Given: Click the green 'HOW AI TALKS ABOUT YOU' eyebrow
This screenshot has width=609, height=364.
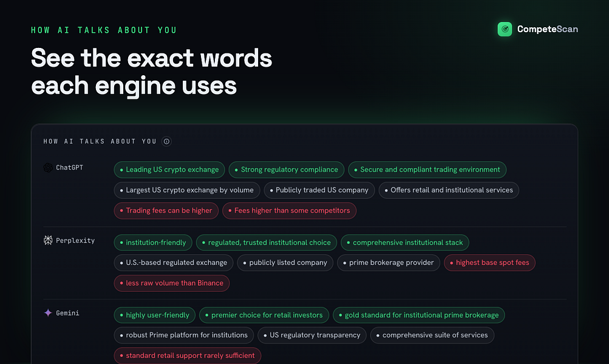Looking at the screenshot, I should click(x=104, y=30).
